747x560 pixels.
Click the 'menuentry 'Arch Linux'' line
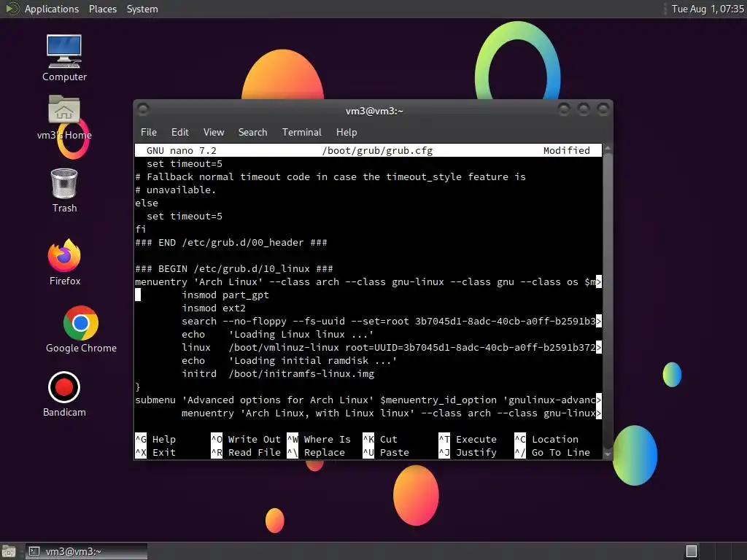coord(368,282)
